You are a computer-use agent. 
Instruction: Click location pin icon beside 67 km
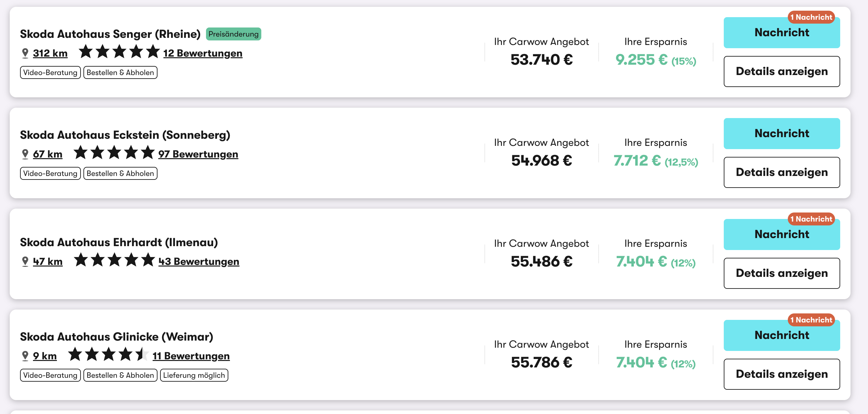coord(25,154)
